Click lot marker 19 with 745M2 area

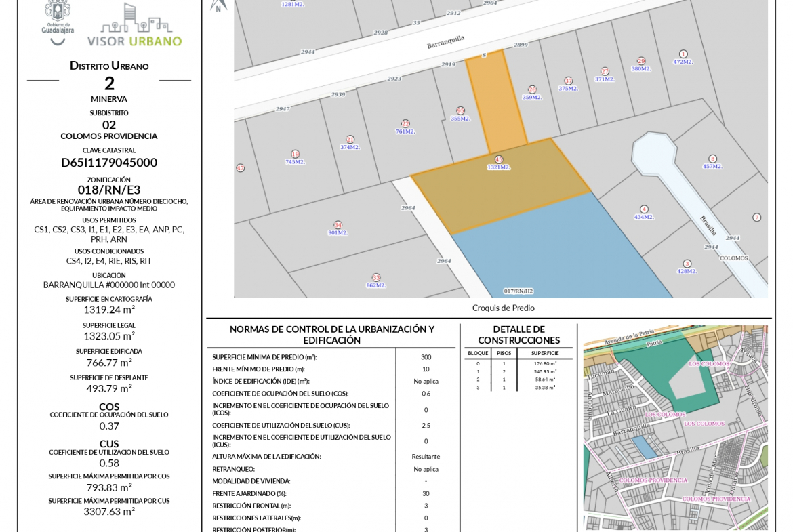click(x=295, y=154)
